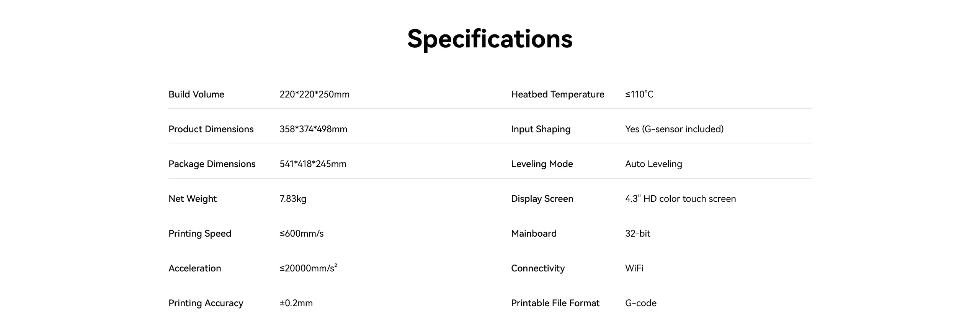
Task: Click the Auto Leveling value
Action: pos(653,164)
